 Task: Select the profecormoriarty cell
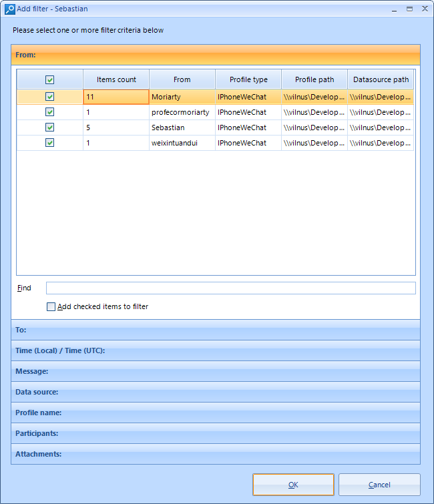pos(182,112)
